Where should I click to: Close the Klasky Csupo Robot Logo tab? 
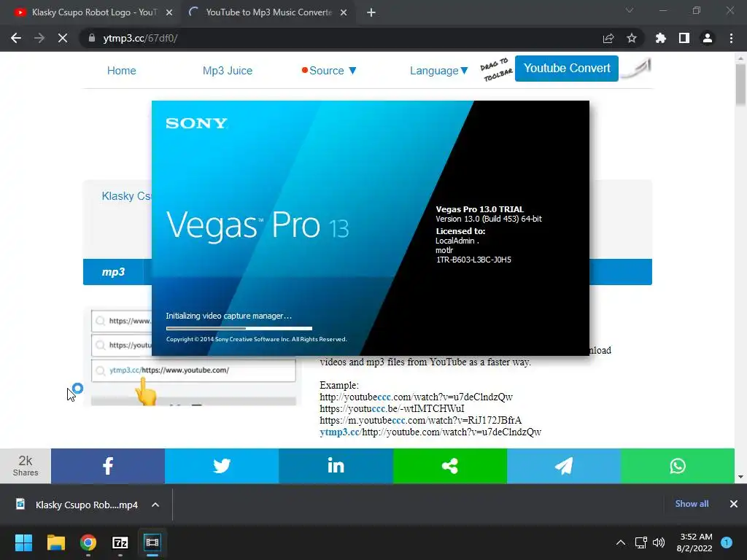pyautogui.click(x=169, y=13)
